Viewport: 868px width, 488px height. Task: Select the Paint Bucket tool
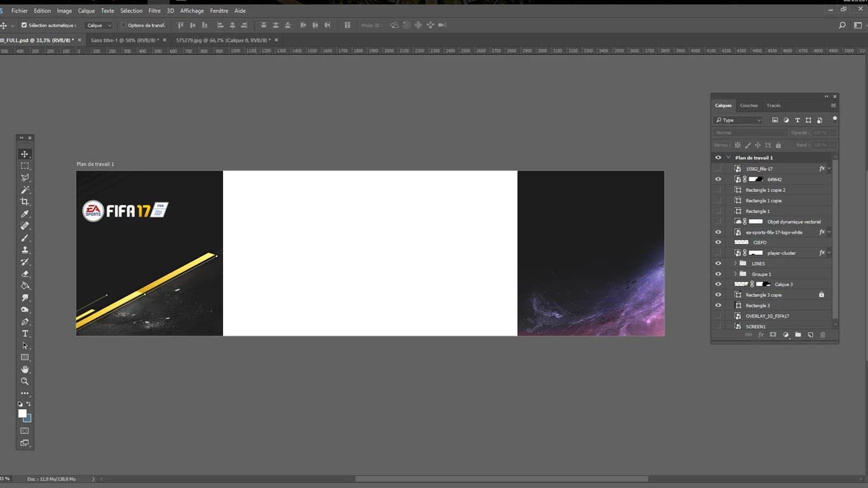25,286
